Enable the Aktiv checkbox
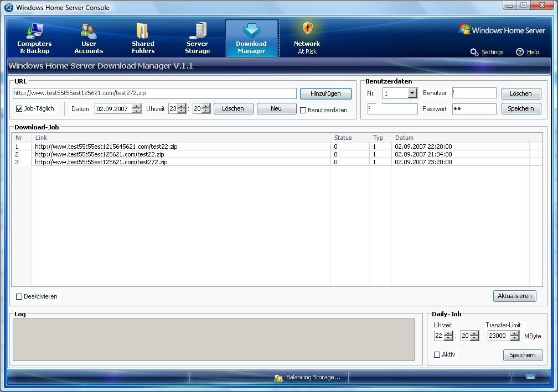Screen dimensions: 558x392 (x=437, y=355)
